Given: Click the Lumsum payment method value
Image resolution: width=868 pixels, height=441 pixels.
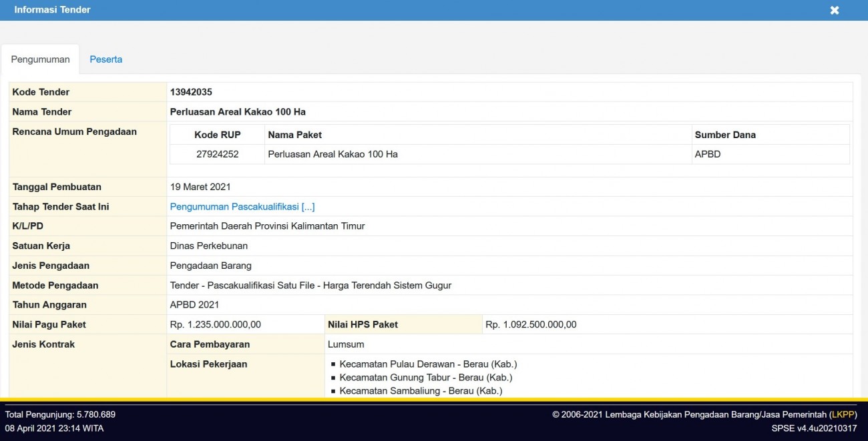Looking at the screenshot, I should [x=346, y=344].
